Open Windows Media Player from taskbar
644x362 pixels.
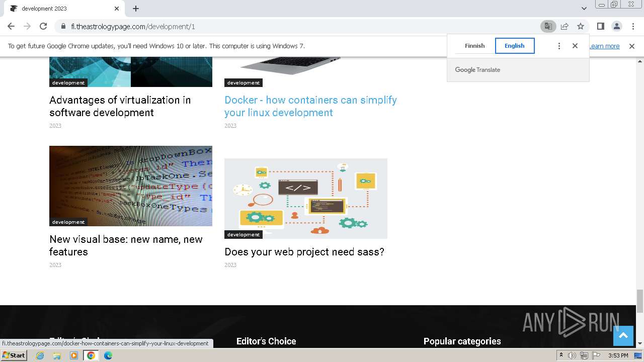tap(74, 355)
